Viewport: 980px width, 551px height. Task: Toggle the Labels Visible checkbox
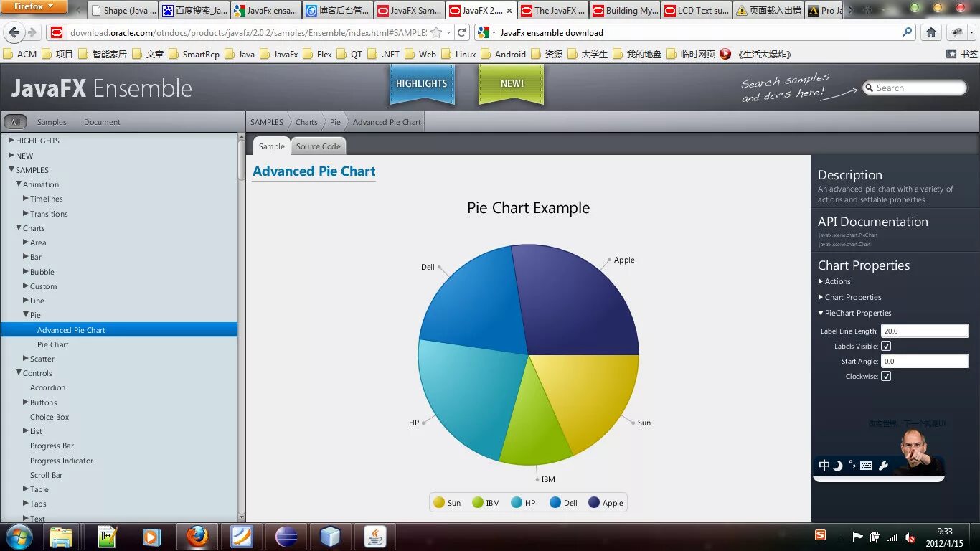886,346
